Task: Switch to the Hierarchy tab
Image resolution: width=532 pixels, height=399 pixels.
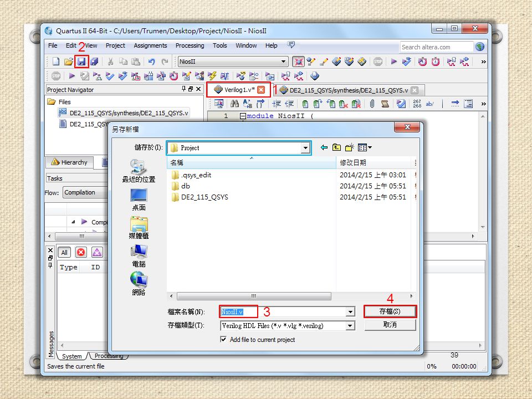Action: coord(70,162)
